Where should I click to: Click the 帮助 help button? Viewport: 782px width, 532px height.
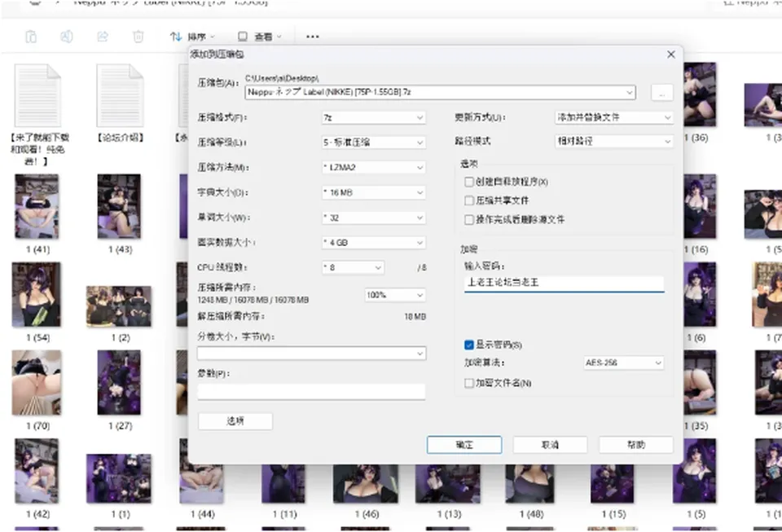(x=636, y=445)
